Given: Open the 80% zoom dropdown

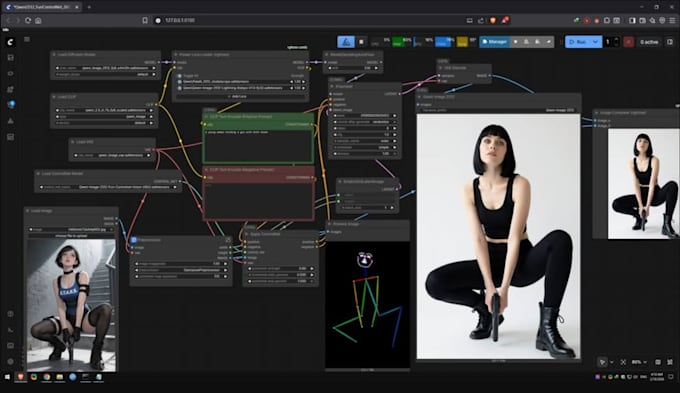Looking at the screenshot, I should [x=639, y=362].
